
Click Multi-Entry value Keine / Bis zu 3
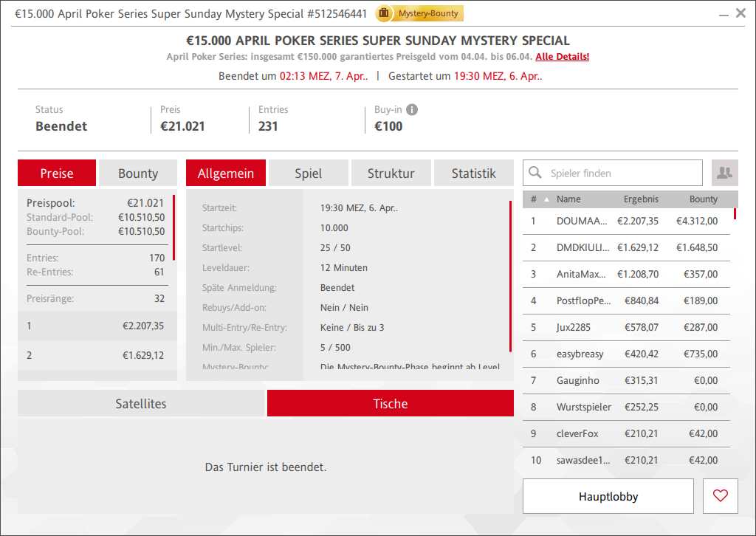pyautogui.click(x=352, y=327)
